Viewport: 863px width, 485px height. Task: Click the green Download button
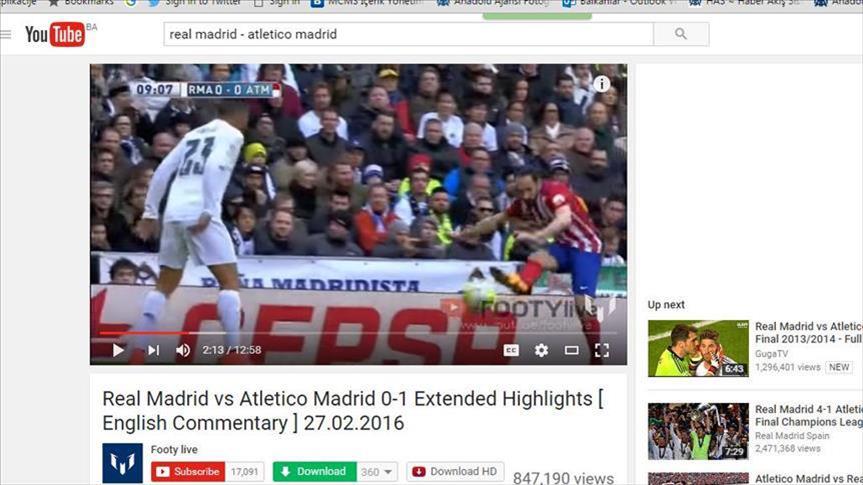click(314, 472)
